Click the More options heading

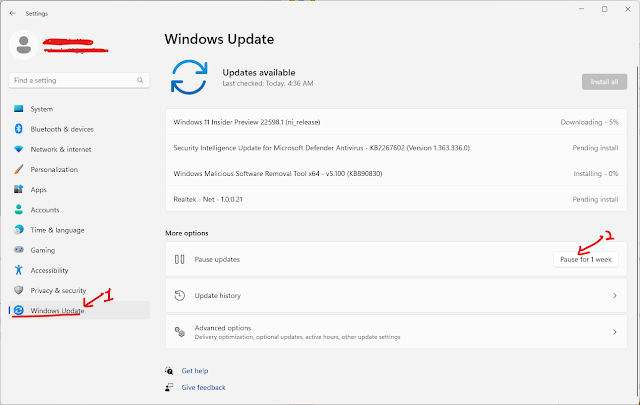[187, 233]
